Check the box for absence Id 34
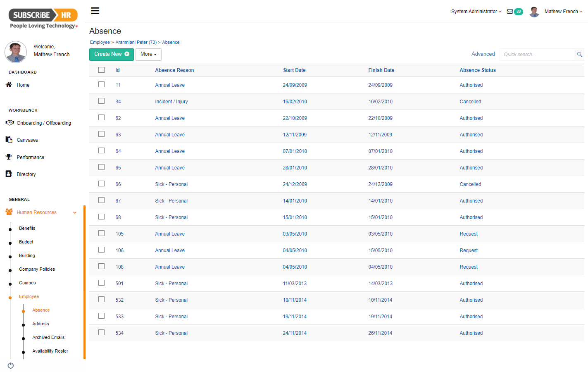Screen dimensions: 588x372 point(101,101)
